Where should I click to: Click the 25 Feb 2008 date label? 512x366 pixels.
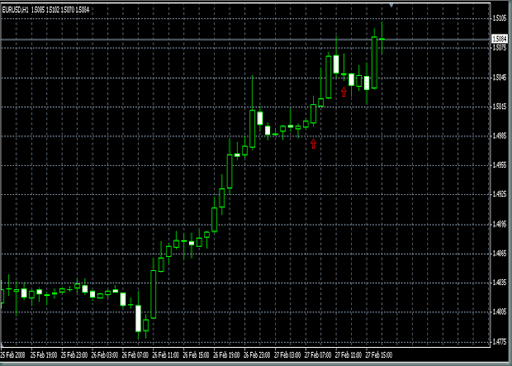coord(13,355)
